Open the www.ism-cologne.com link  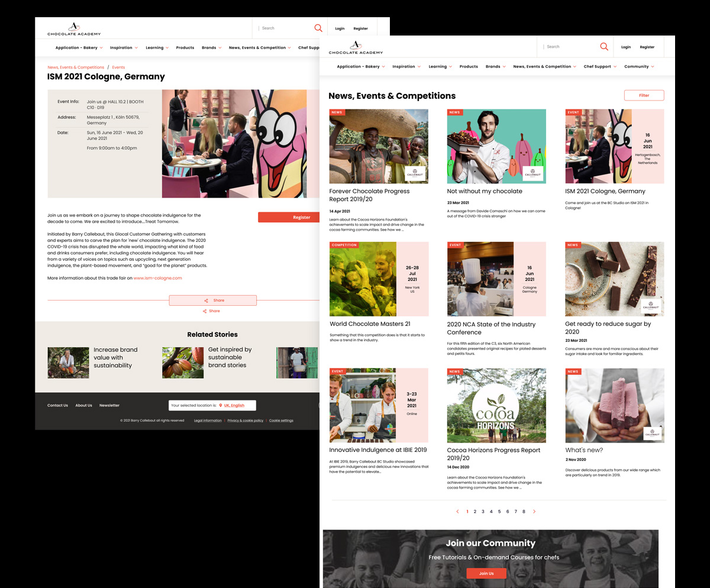(157, 278)
